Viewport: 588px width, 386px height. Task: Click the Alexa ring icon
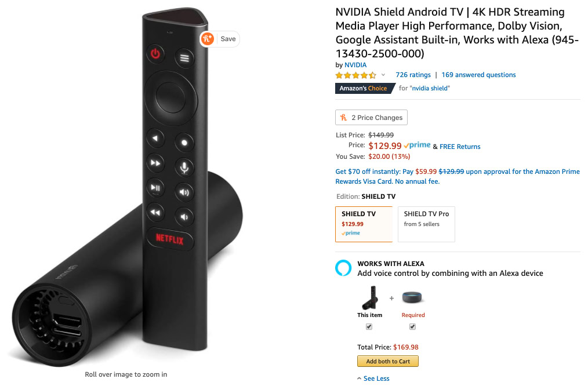343,268
